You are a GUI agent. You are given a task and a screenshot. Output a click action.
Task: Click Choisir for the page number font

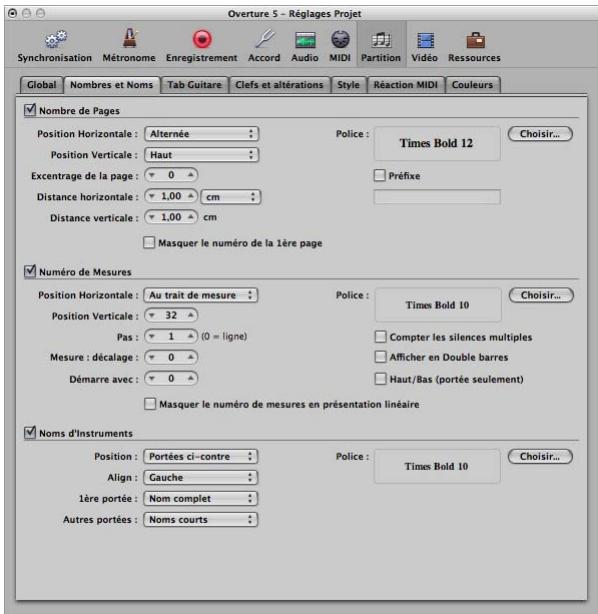click(x=540, y=134)
